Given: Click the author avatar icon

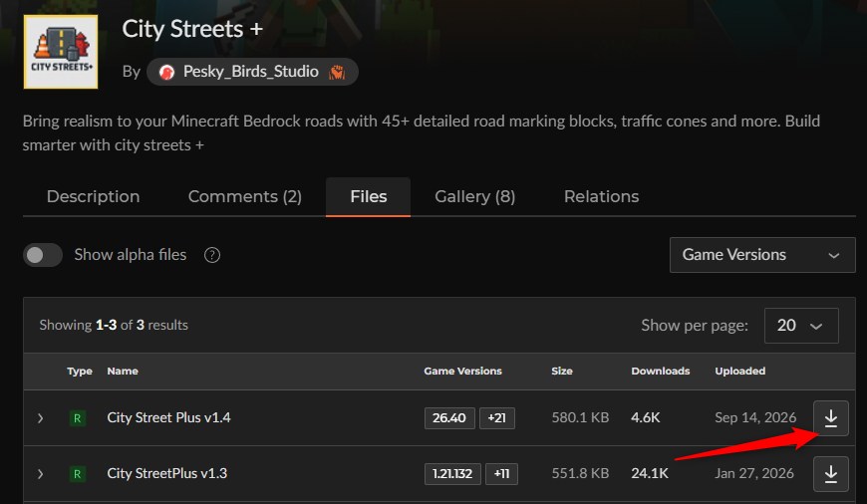Looking at the screenshot, I should (x=166, y=73).
